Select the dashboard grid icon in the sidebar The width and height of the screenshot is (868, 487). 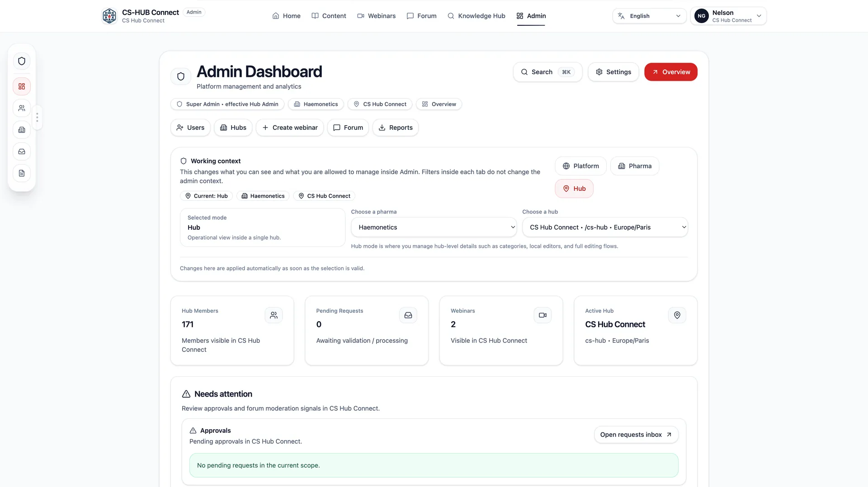(22, 86)
